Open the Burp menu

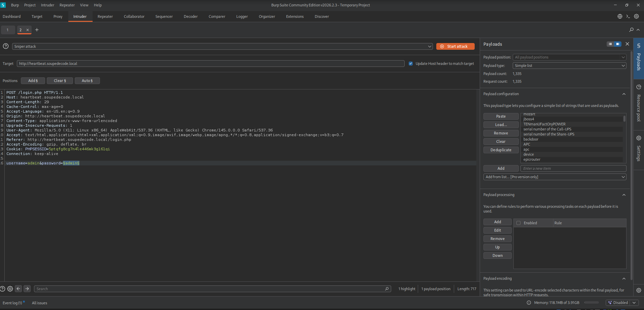[15, 5]
